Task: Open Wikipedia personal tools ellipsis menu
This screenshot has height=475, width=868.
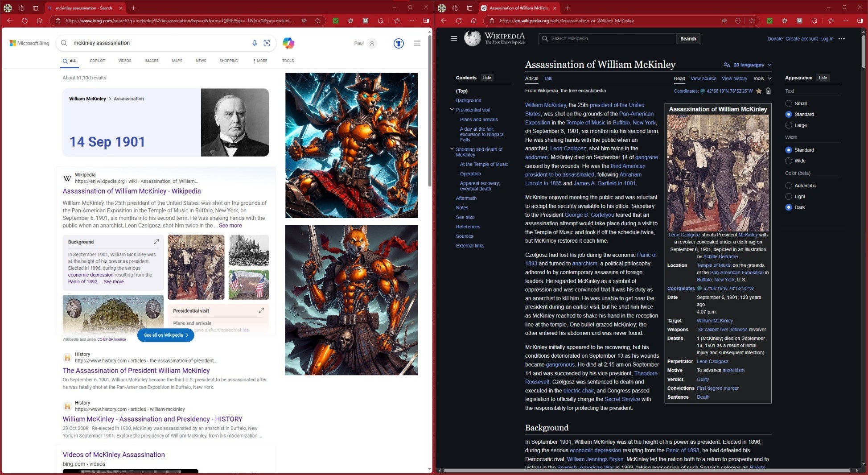Action: pos(841,39)
